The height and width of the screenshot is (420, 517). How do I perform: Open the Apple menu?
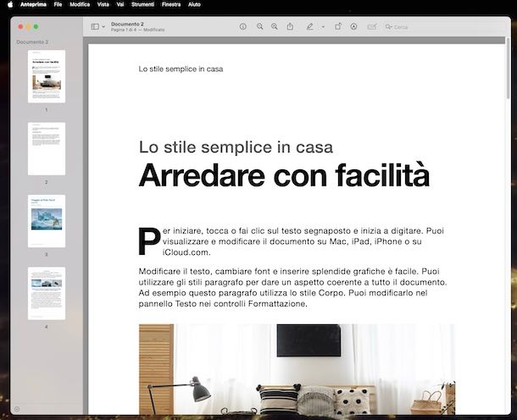[x=10, y=4]
